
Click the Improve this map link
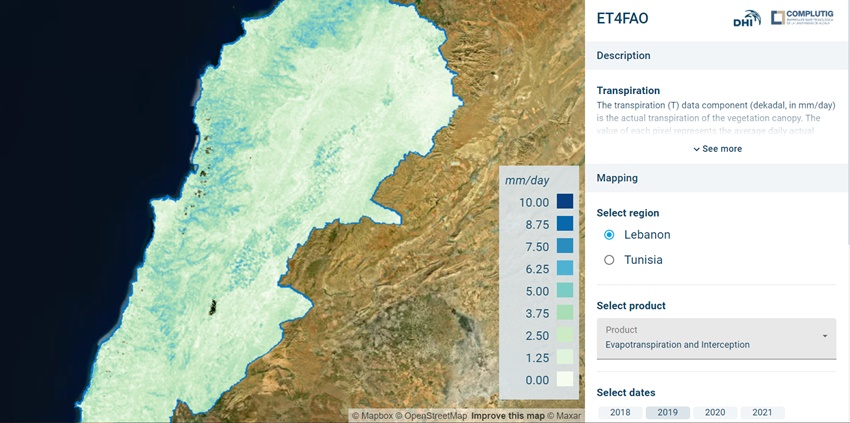[507, 416]
